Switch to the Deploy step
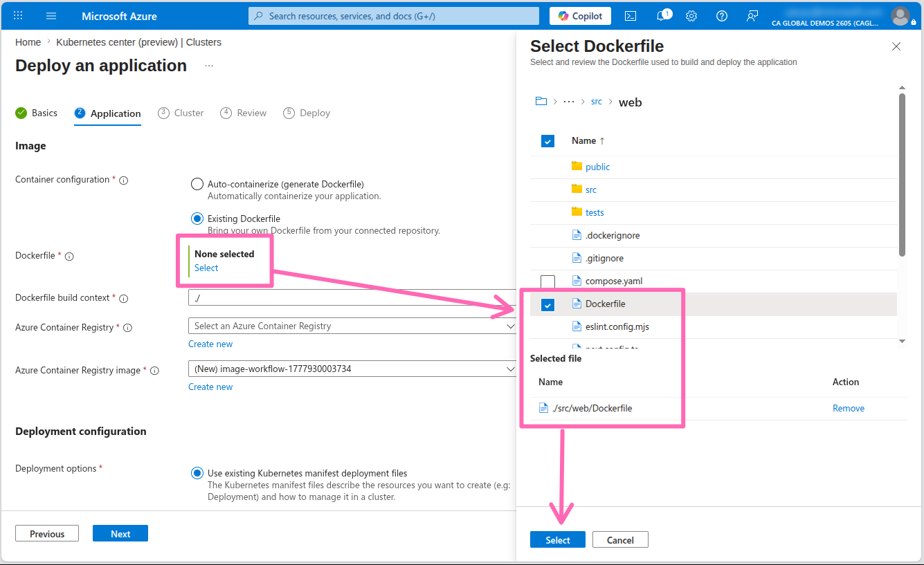Image resolution: width=924 pixels, height=565 pixels. [x=307, y=113]
